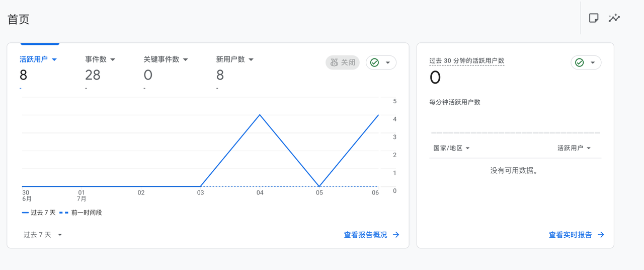The image size is (644, 270).
Task: Click the 每分钟活跃用户数 label
Action: tap(455, 102)
